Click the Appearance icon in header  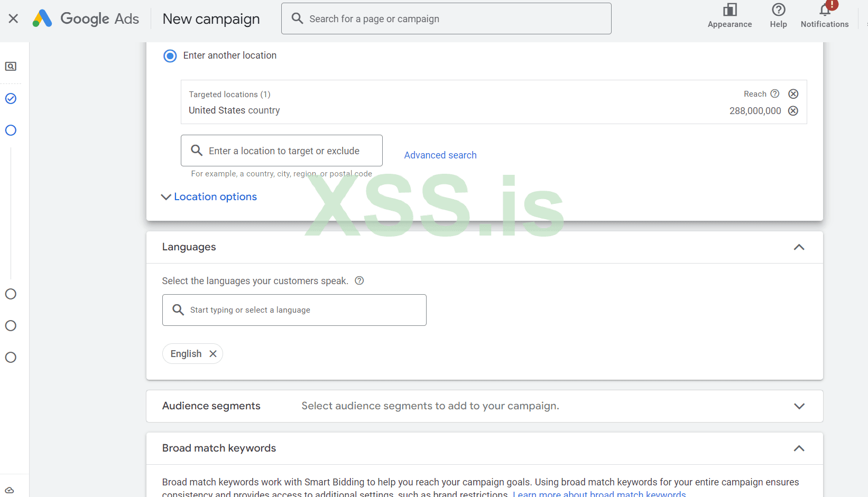tap(730, 10)
